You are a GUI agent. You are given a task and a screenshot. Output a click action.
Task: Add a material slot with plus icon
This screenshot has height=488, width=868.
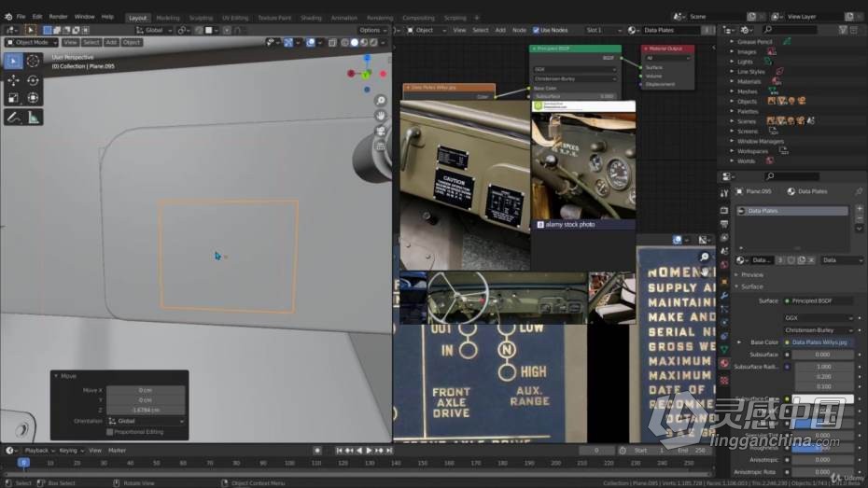pyautogui.click(x=860, y=209)
